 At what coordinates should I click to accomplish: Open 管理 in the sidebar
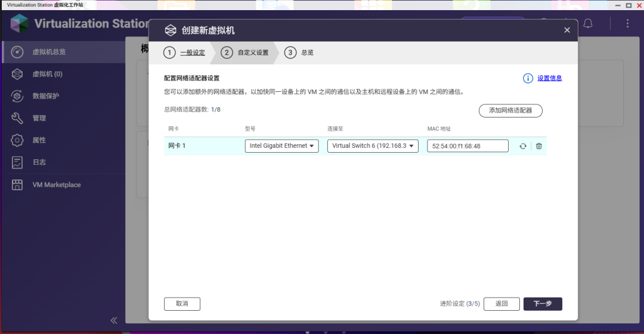click(64, 118)
